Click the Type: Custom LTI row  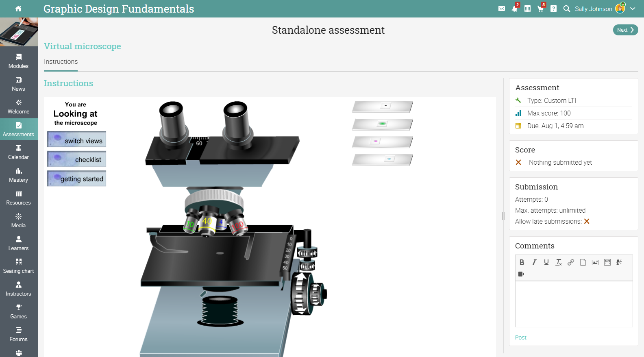(x=574, y=100)
